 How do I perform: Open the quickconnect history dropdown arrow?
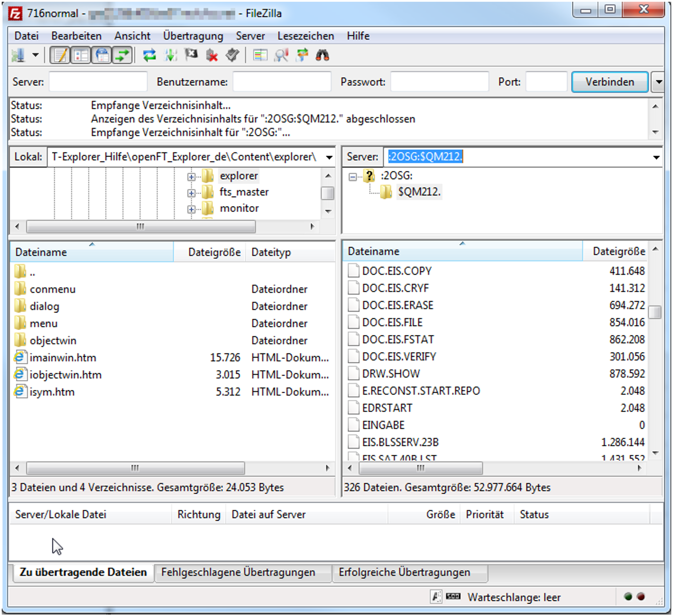[x=659, y=82]
